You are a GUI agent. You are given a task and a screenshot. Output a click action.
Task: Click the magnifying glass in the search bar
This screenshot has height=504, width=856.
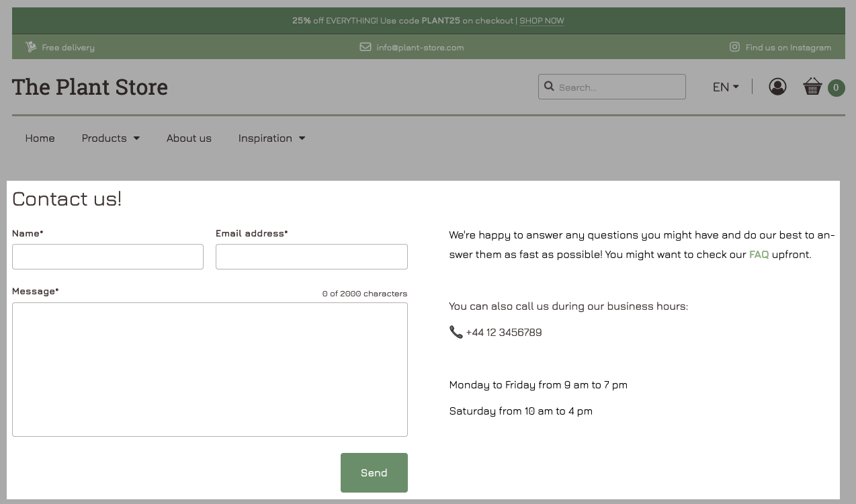pos(549,87)
